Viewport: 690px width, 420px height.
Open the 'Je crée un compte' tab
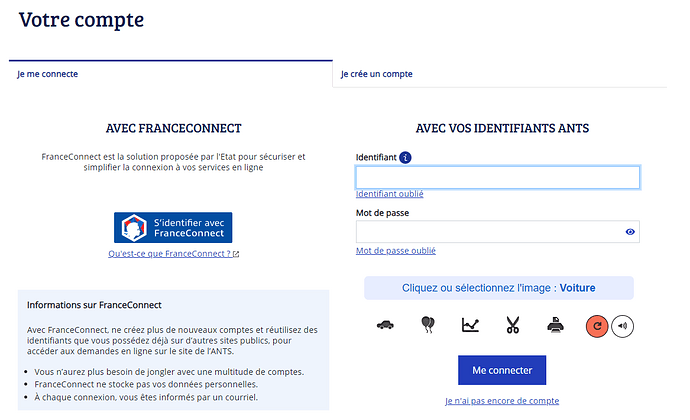pyautogui.click(x=377, y=74)
